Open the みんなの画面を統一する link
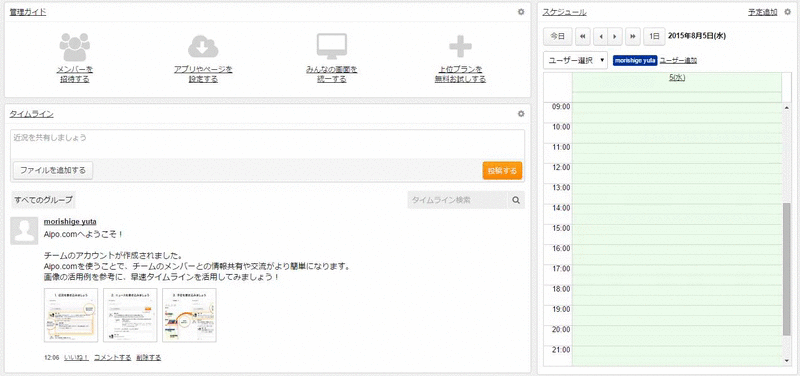 (332, 74)
